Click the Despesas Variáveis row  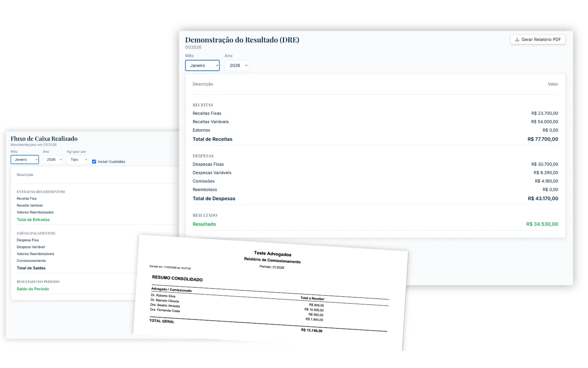[x=375, y=173]
